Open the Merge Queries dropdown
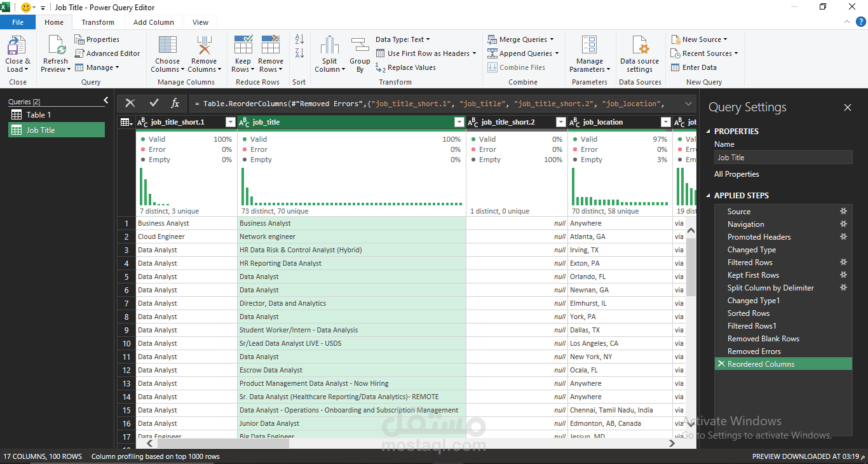This screenshot has height=464, width=868. point(522,39)
